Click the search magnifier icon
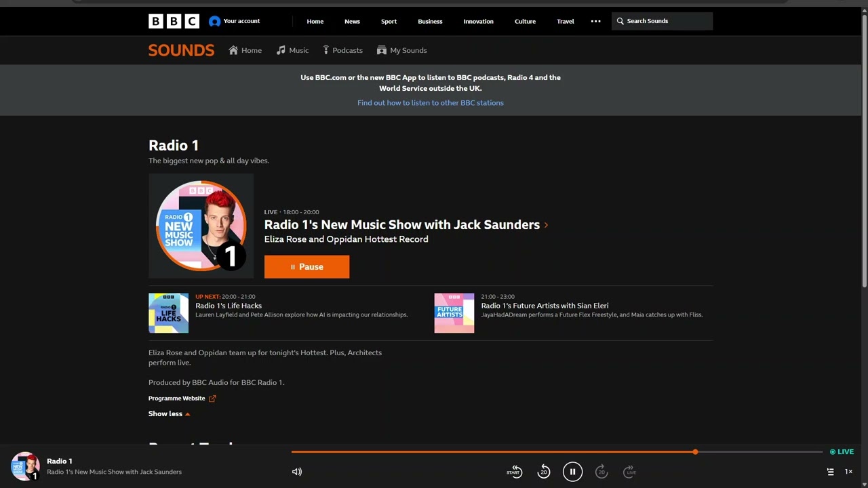Screen dimensions: 868x488 (x=620, y=21)
